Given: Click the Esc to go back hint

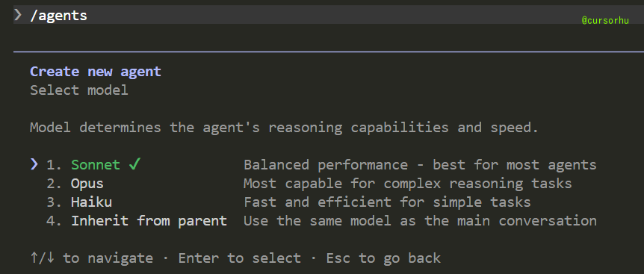Looking at the screenshot, I should [383, 258].
